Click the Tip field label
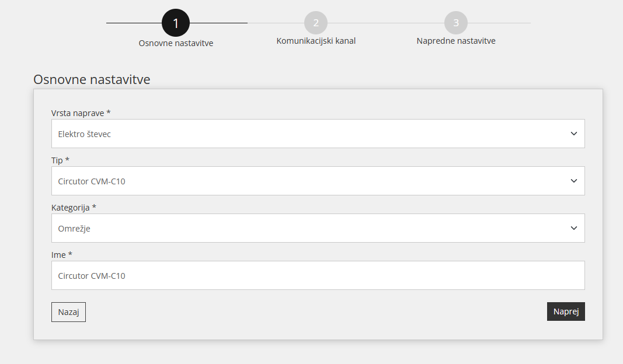This screenshot has height=364, width=623. coord(60,160)
